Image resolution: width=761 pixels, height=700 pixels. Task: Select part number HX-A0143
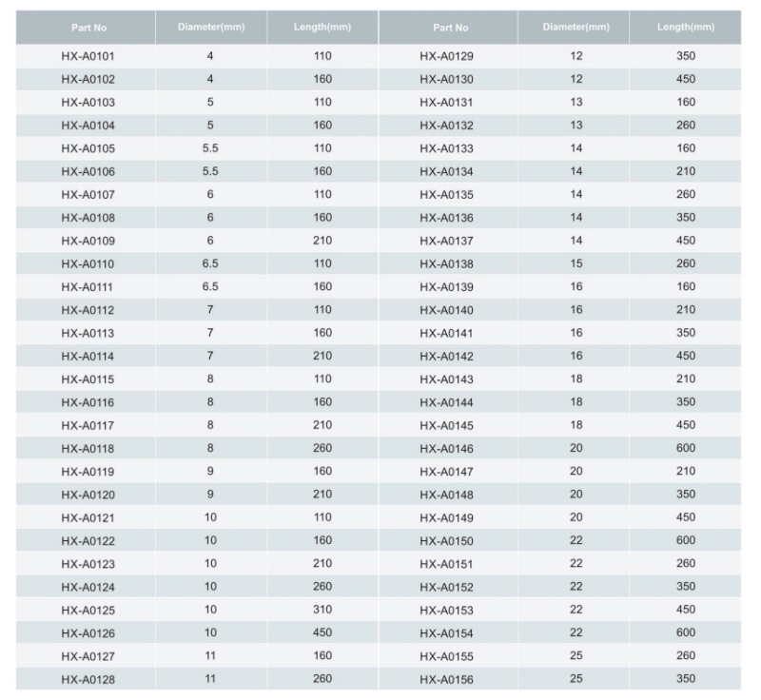point(446,379)
